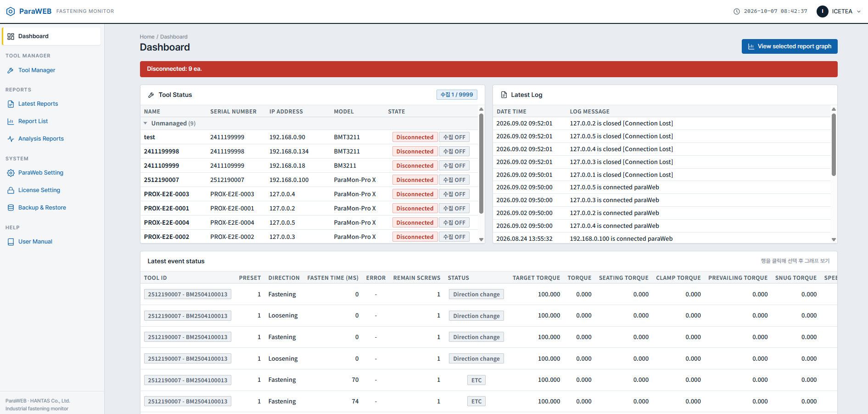Click the User Manual book icon
The height and width of the screenshot is (414, 868).
click(x=11, y=242)
